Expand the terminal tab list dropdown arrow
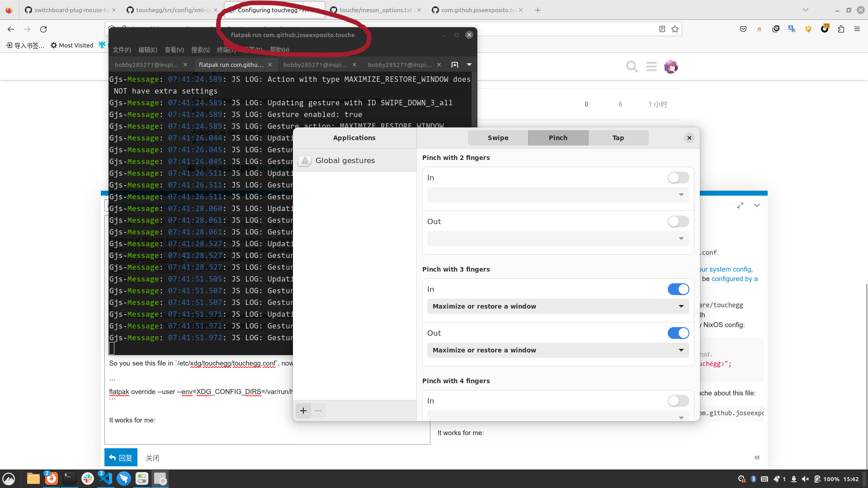868x488 pixels. coord(469,65)
